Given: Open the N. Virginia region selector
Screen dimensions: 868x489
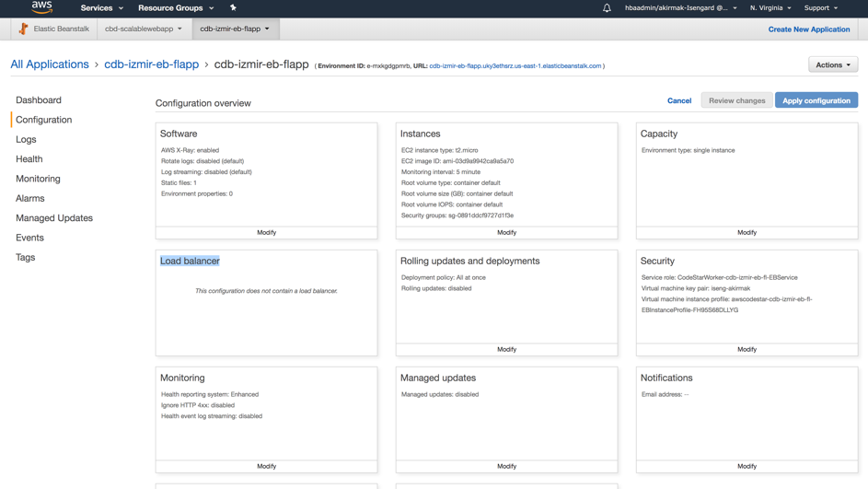Looking at the screenshot, I should (x=770, y=7).
